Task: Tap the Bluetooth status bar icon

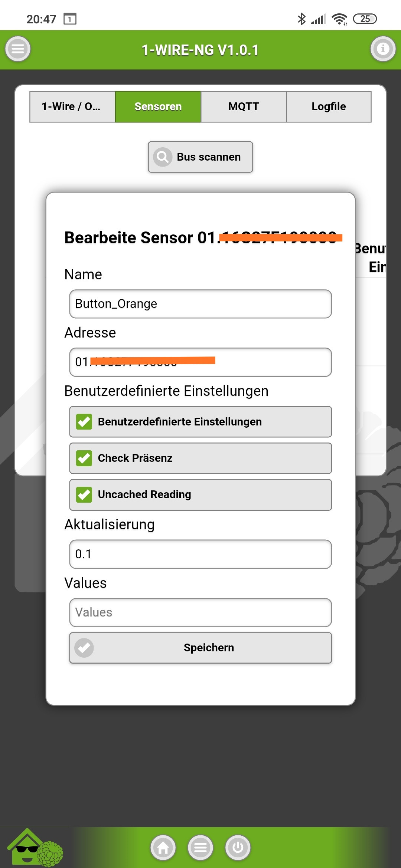Action: (x=301, y=19)
